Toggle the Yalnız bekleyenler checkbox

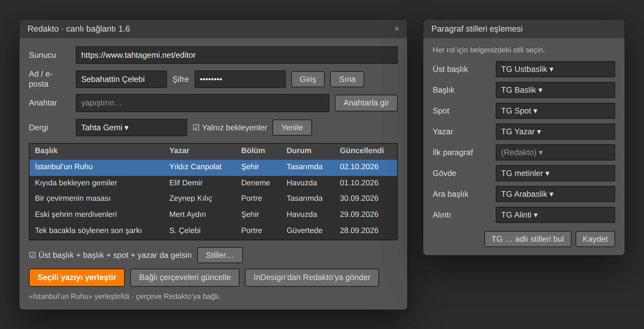pyautogui.click(x=196, y=128)
